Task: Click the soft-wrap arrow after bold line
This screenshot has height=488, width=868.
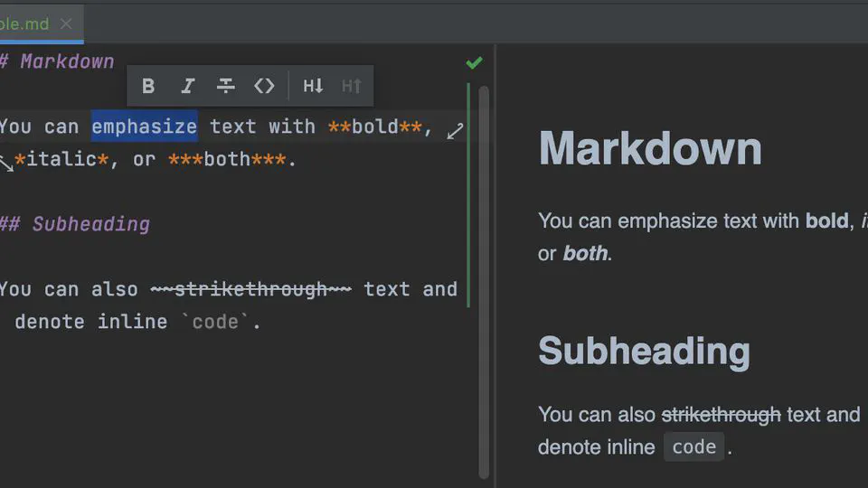Action: coord(455,131)
